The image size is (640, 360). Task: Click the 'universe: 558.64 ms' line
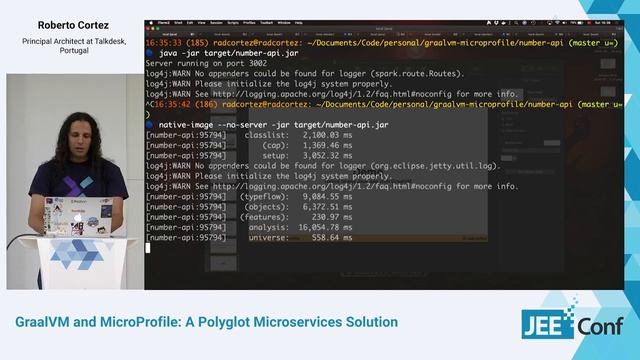click(249, 238)
